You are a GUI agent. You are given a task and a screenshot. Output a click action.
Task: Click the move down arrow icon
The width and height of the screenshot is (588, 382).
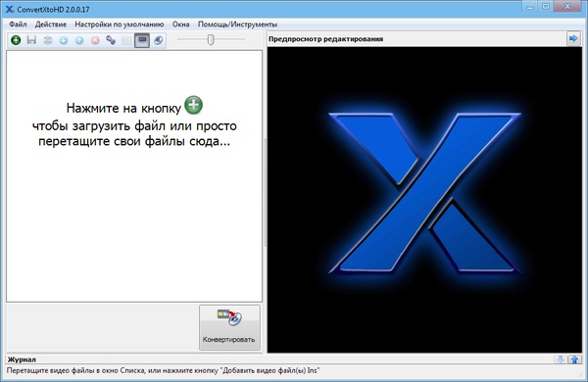point(64,40)
